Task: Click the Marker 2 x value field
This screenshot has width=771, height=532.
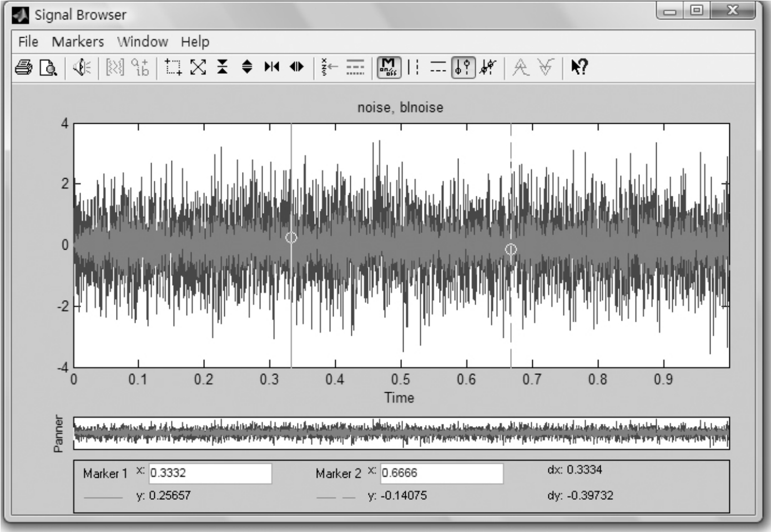Action: click(442, 473)
